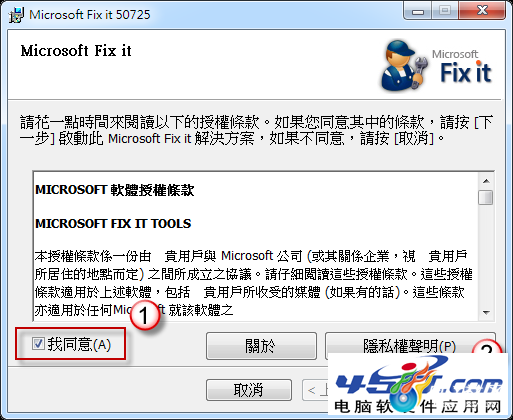
Task: Click the MICROSOFT FIX IT TOOLS heading
Action: pyautogui.click(x=113, y=223)
